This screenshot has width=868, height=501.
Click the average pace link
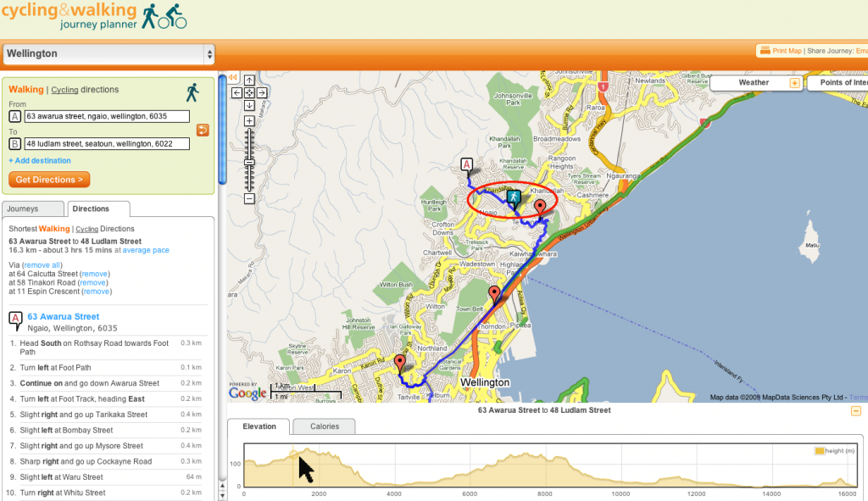coord(146,250)
